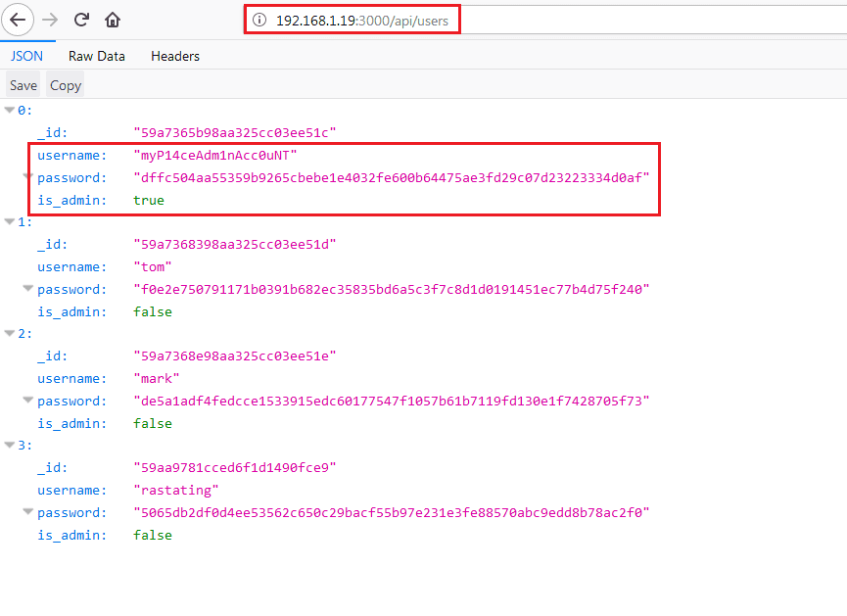Viewport: 847px width, 616px height.
Task: Toggle the password arrow for user mark
Action: pyautogui.click(x=28, y=401)
